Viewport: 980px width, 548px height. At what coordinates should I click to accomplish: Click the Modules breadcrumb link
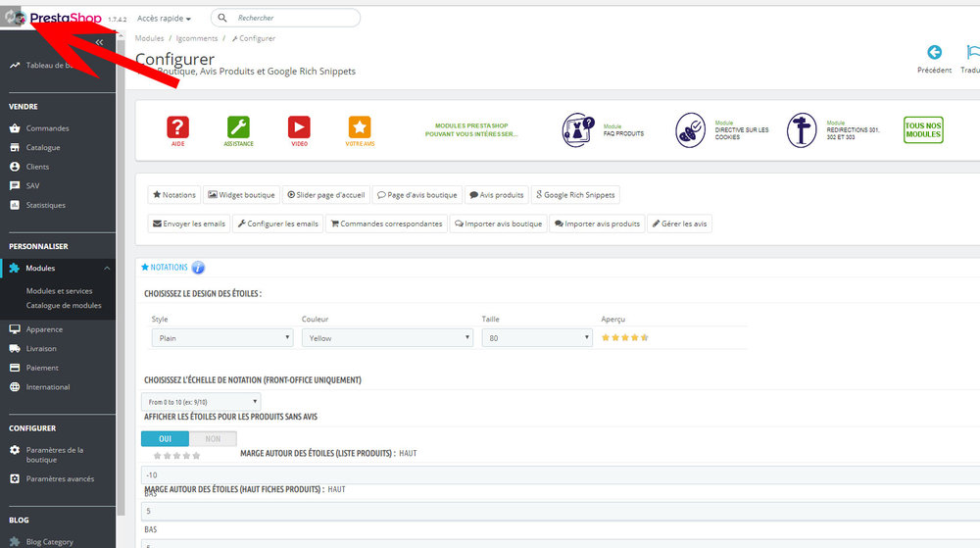149,39
